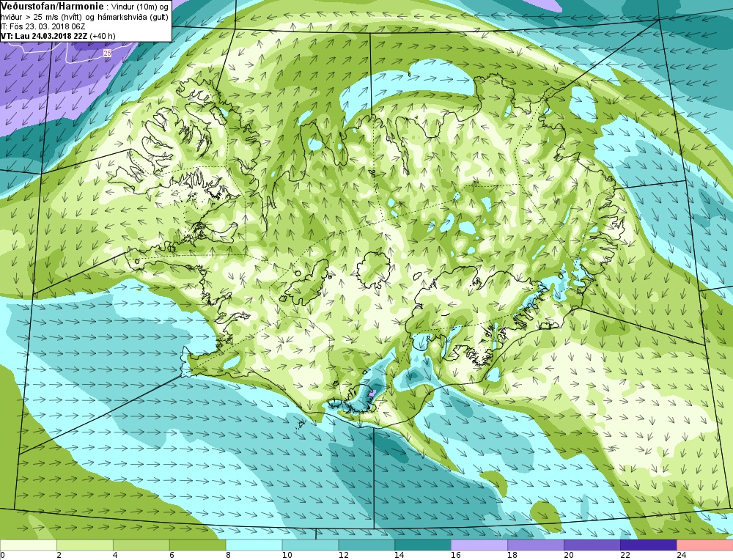
Task: Select the light lavender 16–18 m/s legend swatch
Action: point(479,545)
